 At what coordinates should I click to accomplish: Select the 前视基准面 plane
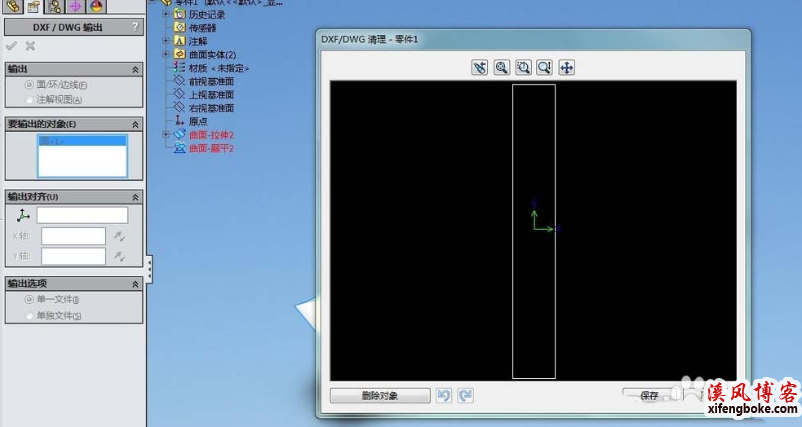coord(211,81)
